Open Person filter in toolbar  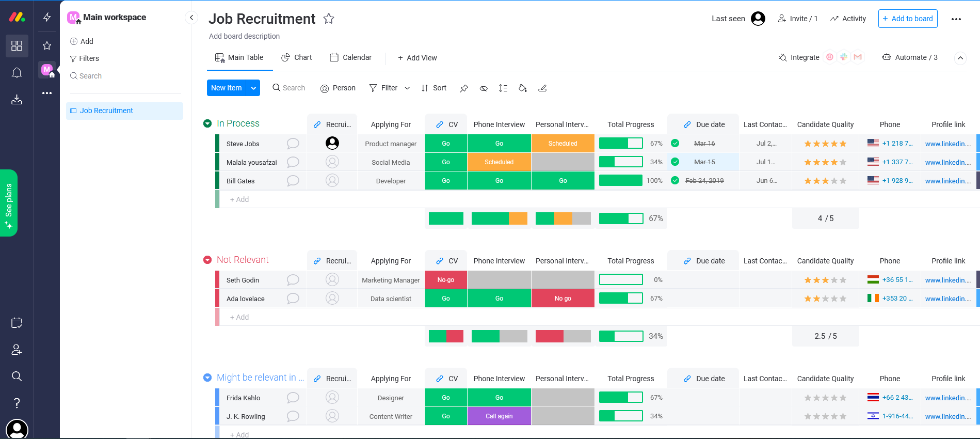tap(338, 88)
